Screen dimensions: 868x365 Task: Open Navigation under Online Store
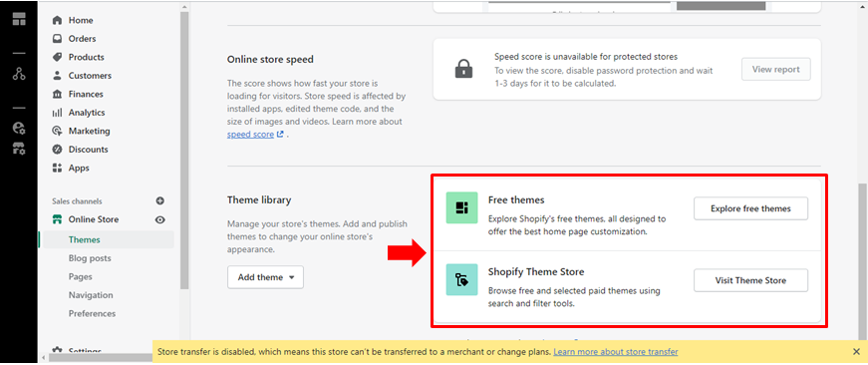pyautogui.click(x=91, y=295)
